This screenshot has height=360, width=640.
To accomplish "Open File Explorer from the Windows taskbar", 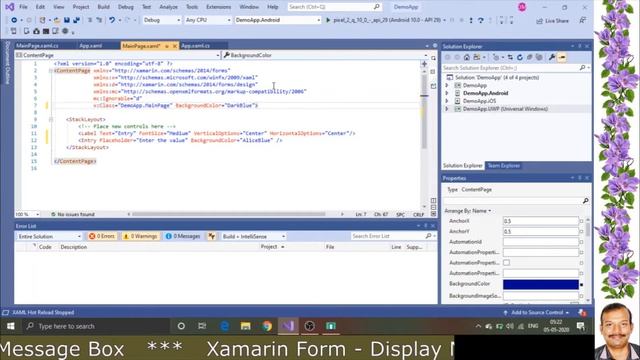I will click(x=245, y=326).
